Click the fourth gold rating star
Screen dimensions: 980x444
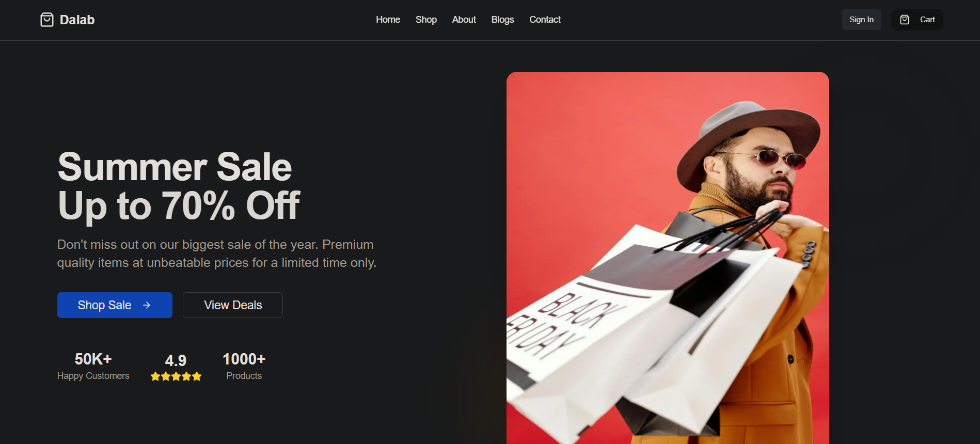click(186, 376)
